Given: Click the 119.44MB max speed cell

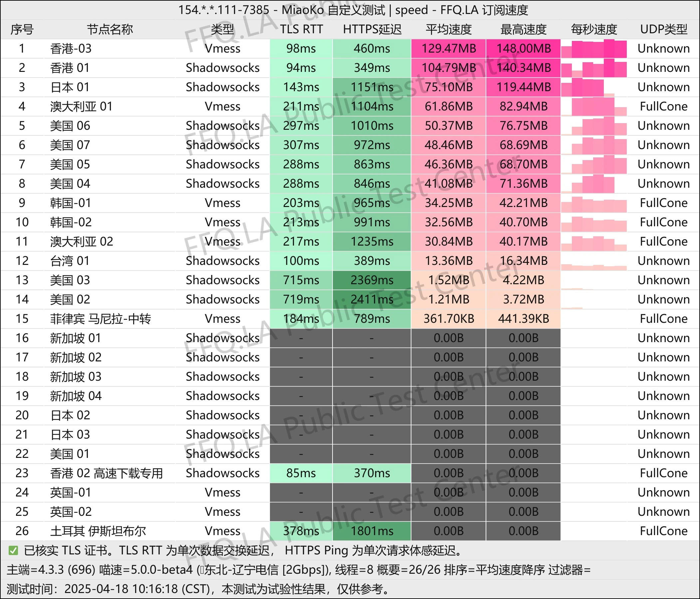Looking at the screenshot, I should pyautogui.click(x=523, y=87).
